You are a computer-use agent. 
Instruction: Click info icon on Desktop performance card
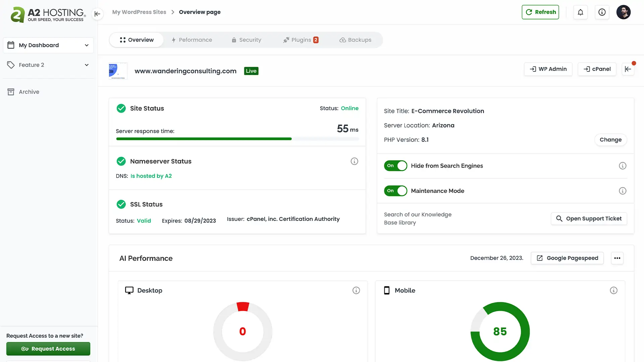[356, 291]
